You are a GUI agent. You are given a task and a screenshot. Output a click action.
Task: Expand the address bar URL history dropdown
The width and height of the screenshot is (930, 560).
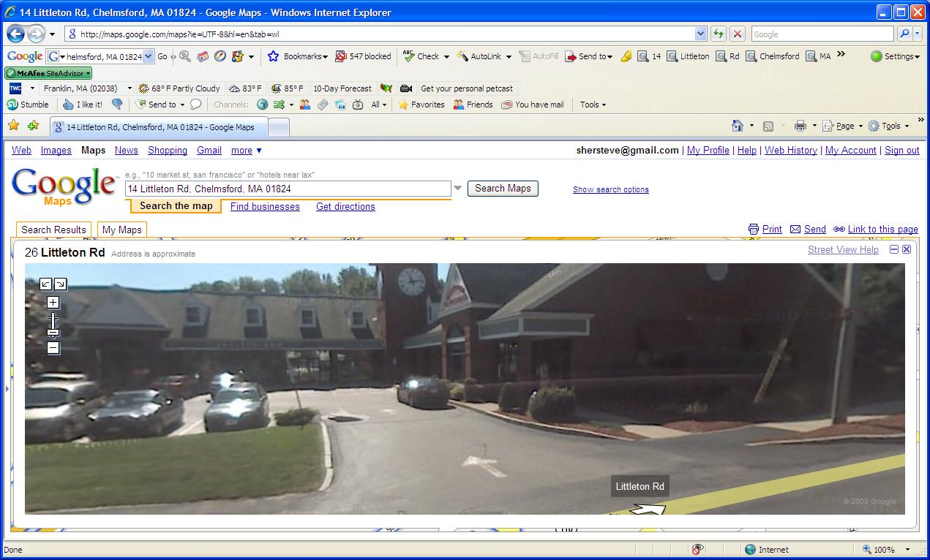click(x=701, y=34)
